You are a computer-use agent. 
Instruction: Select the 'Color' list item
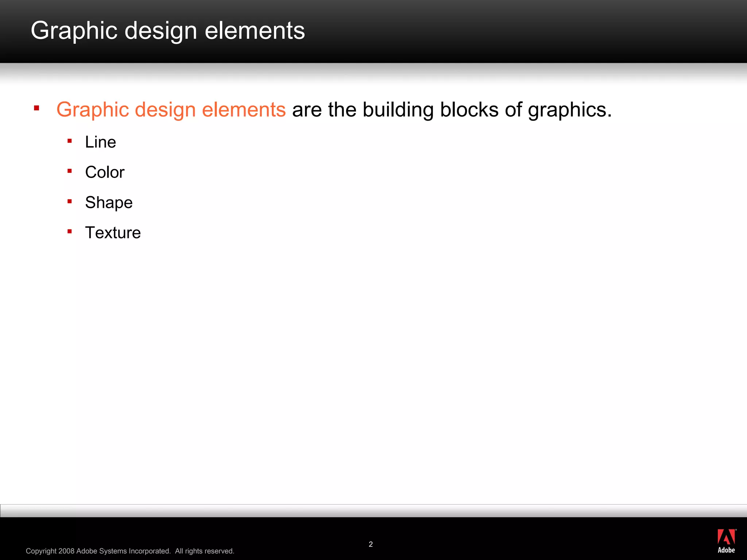click(105, 172)
